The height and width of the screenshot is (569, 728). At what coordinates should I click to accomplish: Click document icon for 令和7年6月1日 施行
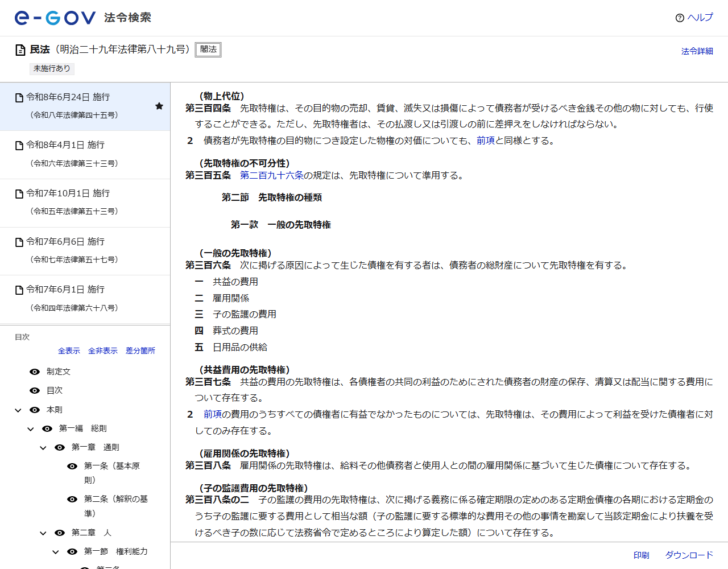(x=19, y=290)
